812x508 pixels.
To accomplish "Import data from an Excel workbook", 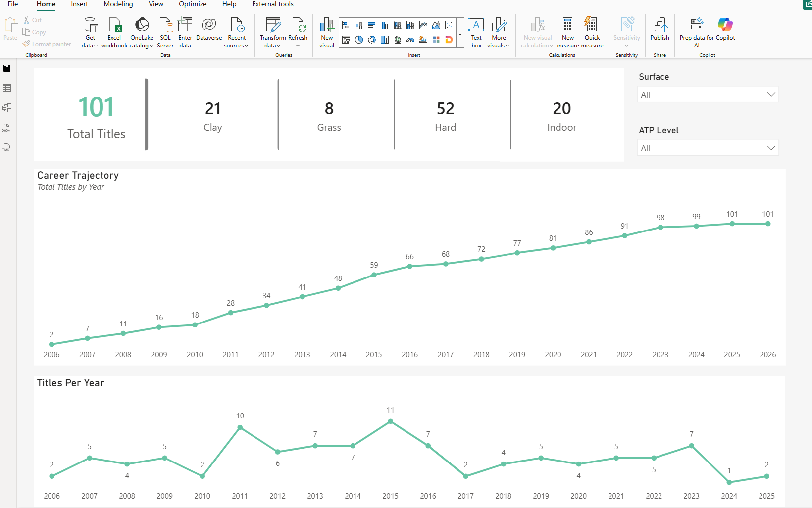I will (114, 33).
